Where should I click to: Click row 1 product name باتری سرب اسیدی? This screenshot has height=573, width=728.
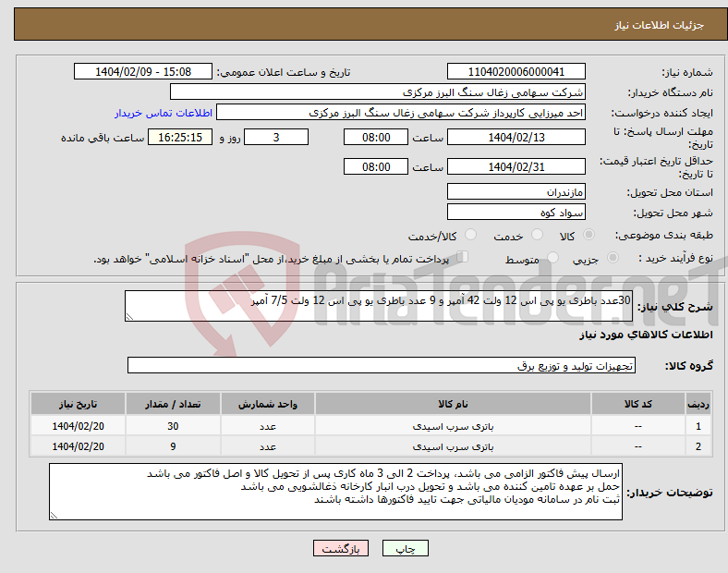click(x=453, y=426)
